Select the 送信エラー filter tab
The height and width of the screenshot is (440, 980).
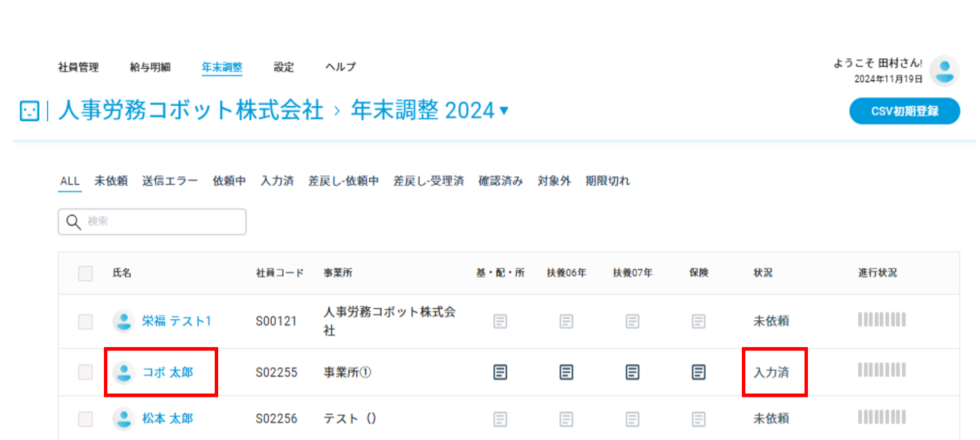click(170, 182)
